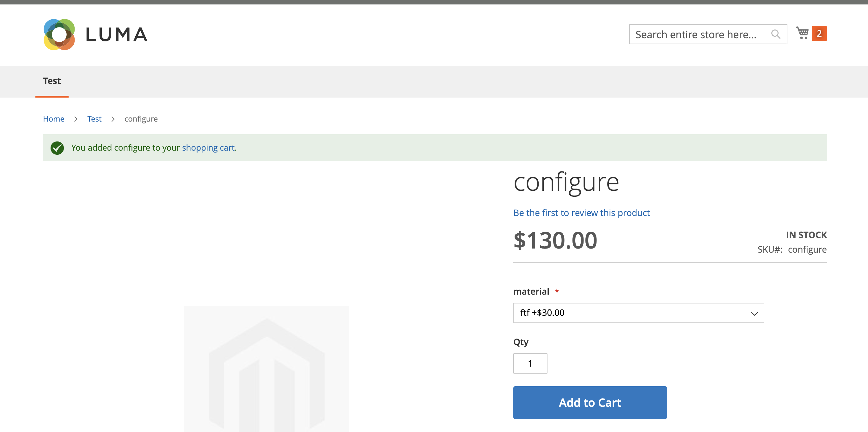Navigate to Home via breadcrumb

coord(53,118)
